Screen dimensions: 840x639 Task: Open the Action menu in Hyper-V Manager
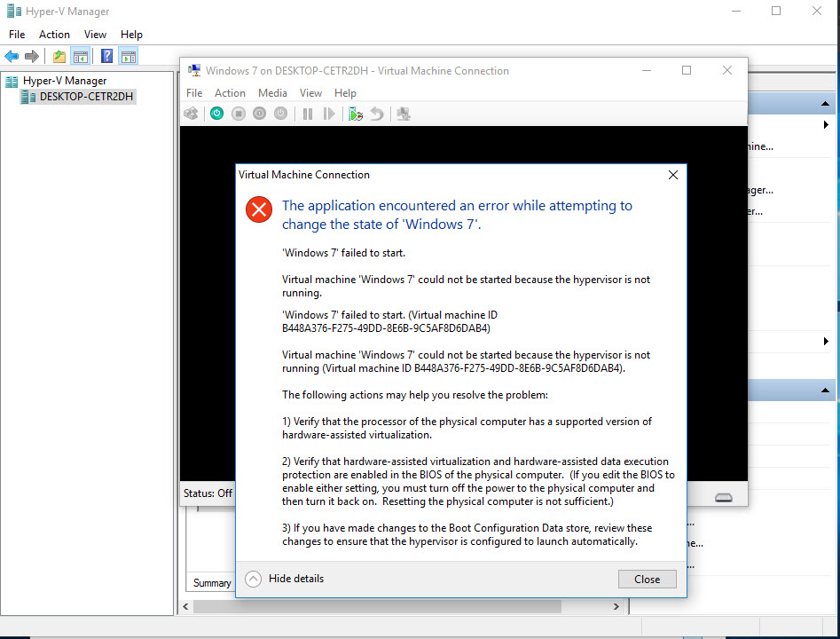[x=54, y=35]
